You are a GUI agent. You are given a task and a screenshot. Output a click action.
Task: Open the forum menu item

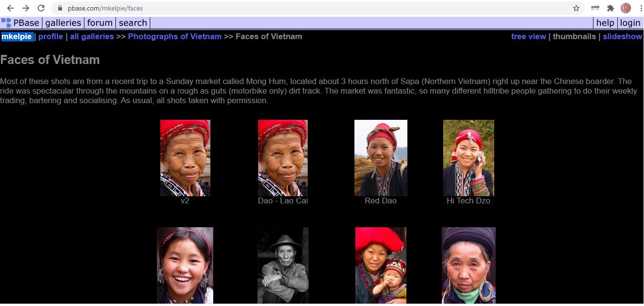click(100, 23)
